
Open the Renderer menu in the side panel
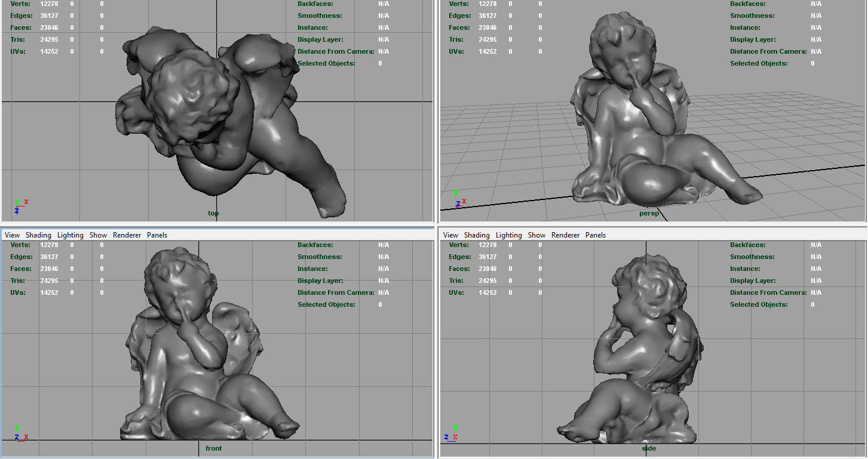[x=566, y=235]
